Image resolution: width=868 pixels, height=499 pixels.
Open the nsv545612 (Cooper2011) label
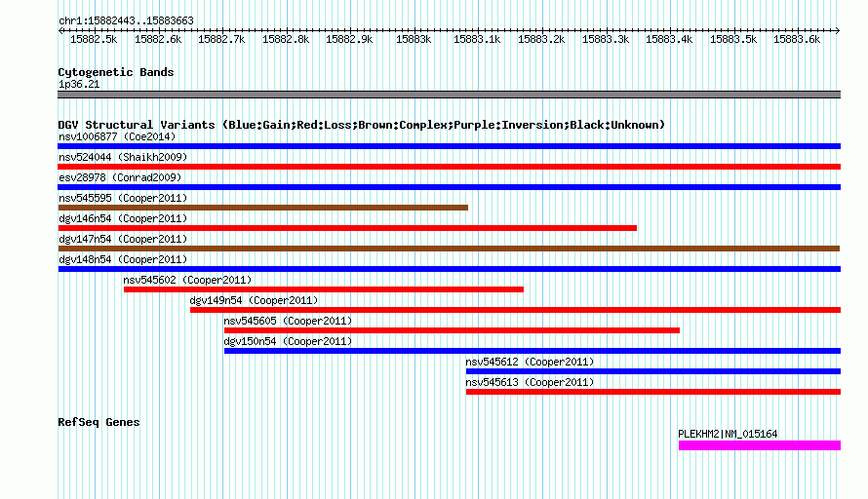[x=530, y=362]
